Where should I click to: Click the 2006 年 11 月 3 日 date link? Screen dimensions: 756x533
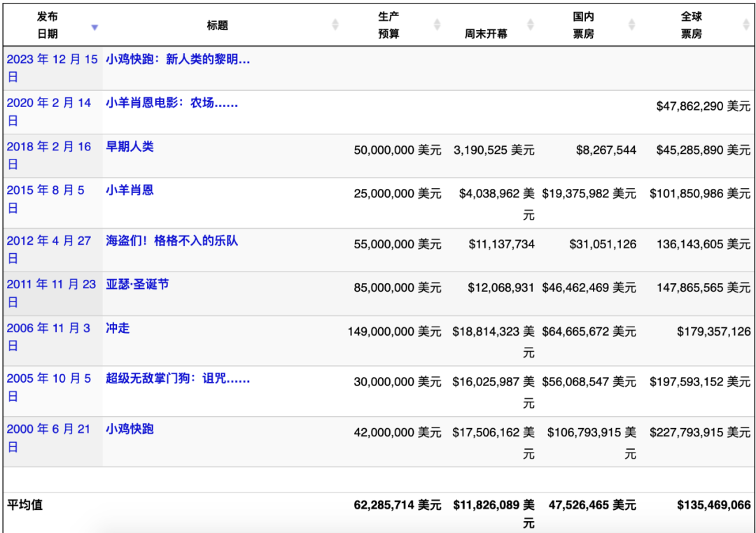coord(48,337)
